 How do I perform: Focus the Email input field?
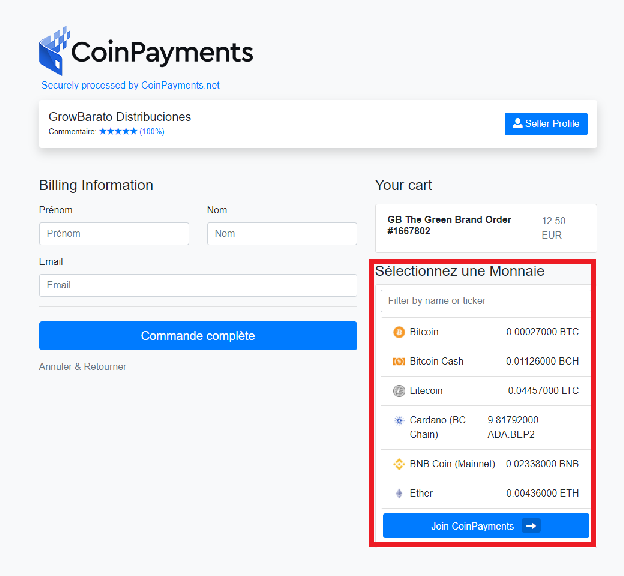tap(198, 285)
